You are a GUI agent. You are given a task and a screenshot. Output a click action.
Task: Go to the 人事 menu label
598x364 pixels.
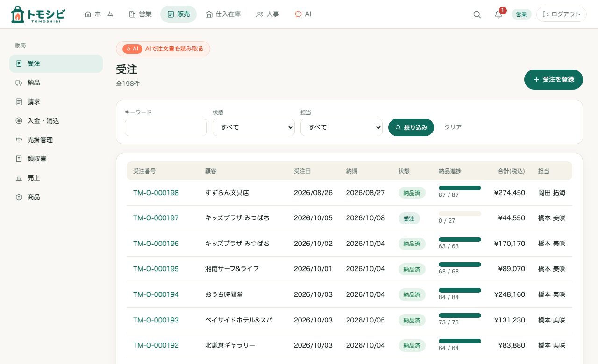pyautogui.click(x=273, y=14)
